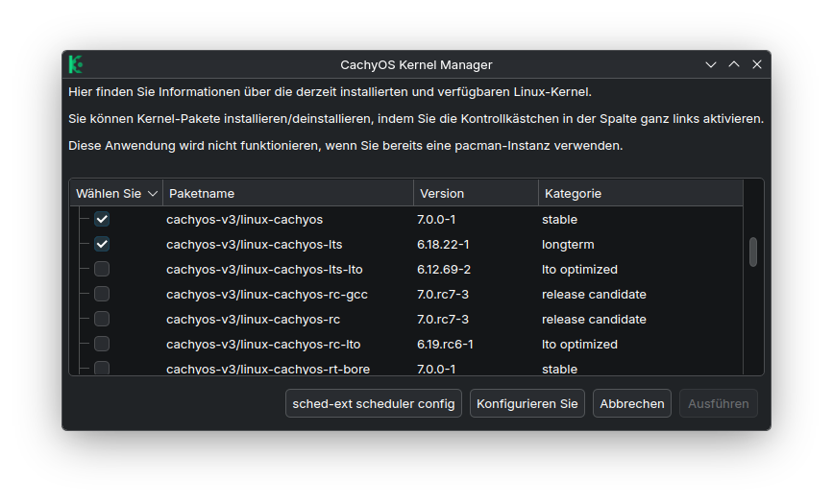Image resolution: width=833 pixels, height=504 pixels.
Task: Sort by the Paketname column header
Action: (288, 193)
